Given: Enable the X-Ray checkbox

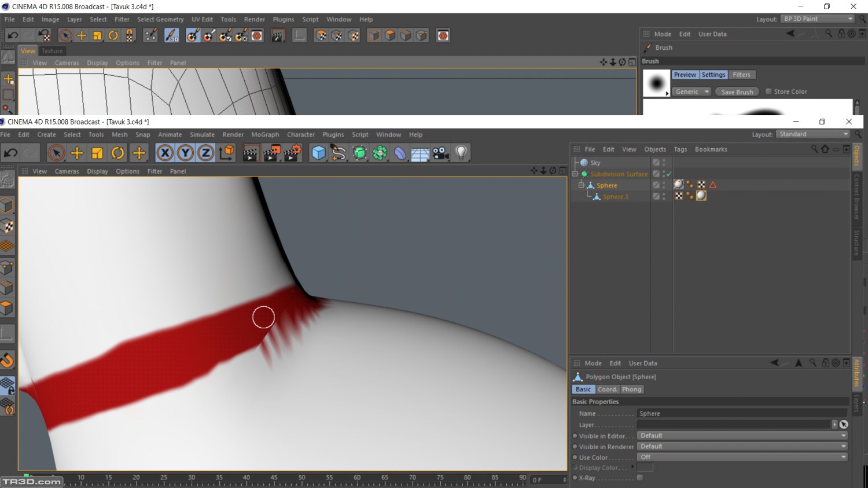Looking at the screenshot, I should click(640, 478).
